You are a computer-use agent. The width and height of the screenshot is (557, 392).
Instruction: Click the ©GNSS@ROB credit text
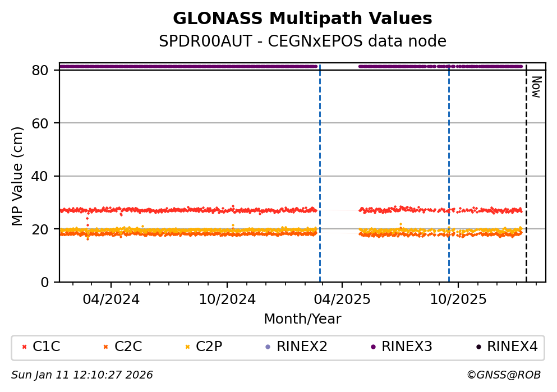pyautogui.click(x=503, y=375)
